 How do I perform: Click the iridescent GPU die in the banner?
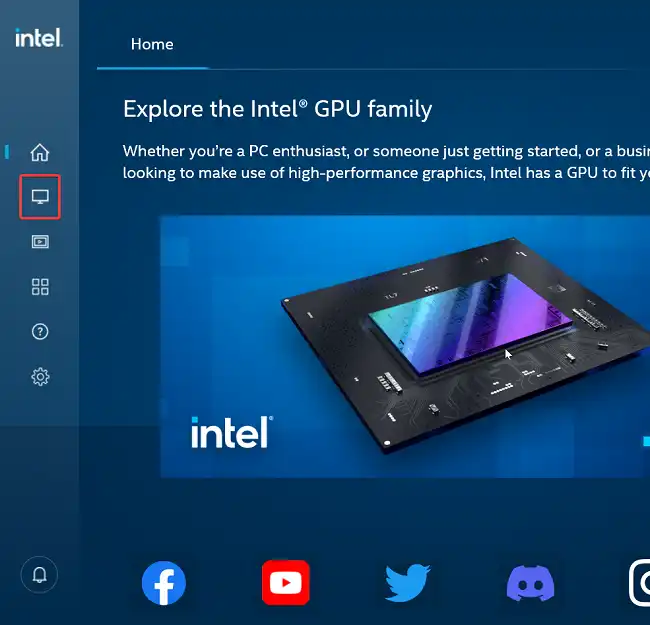click(471, 322)
